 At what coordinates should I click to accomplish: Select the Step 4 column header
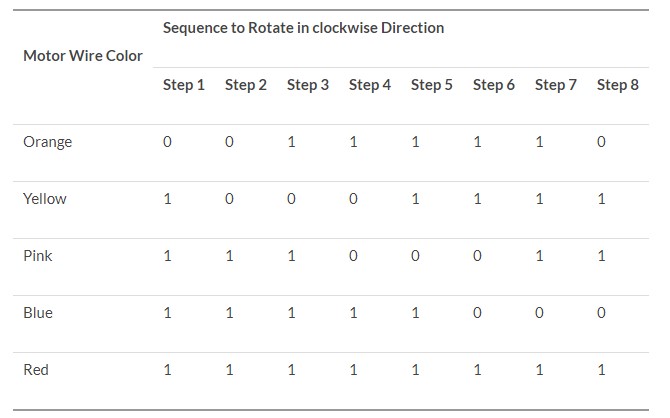coord(370,85)
